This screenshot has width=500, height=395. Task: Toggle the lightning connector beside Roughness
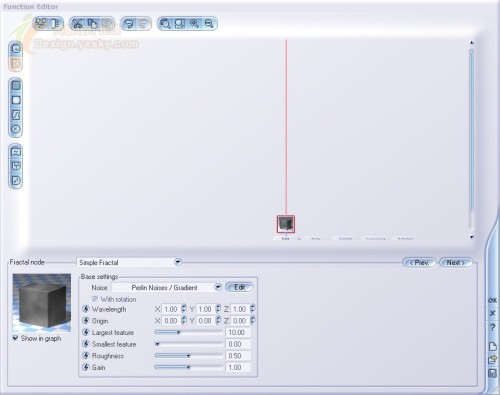[x=86, y=355]
